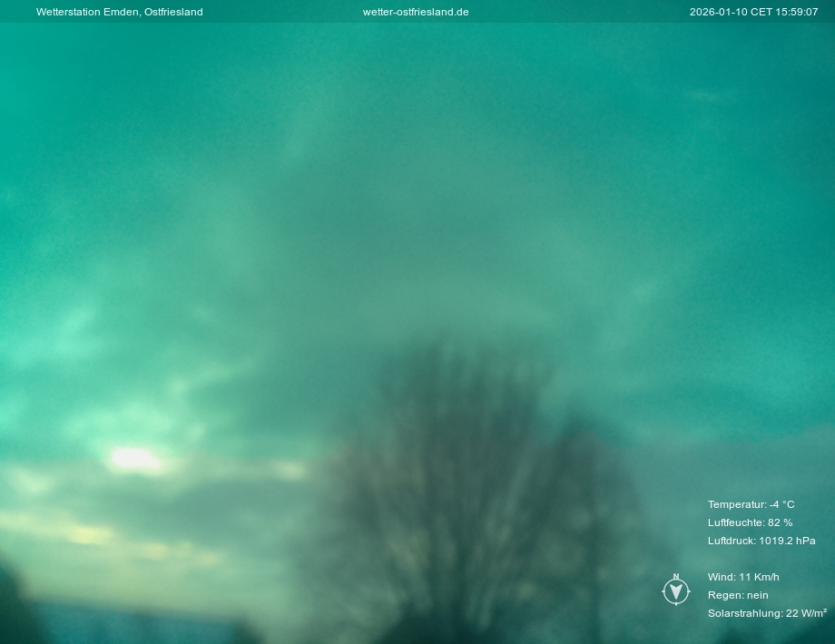Open the wetter-ostfriesland.de link

(416, 12)
